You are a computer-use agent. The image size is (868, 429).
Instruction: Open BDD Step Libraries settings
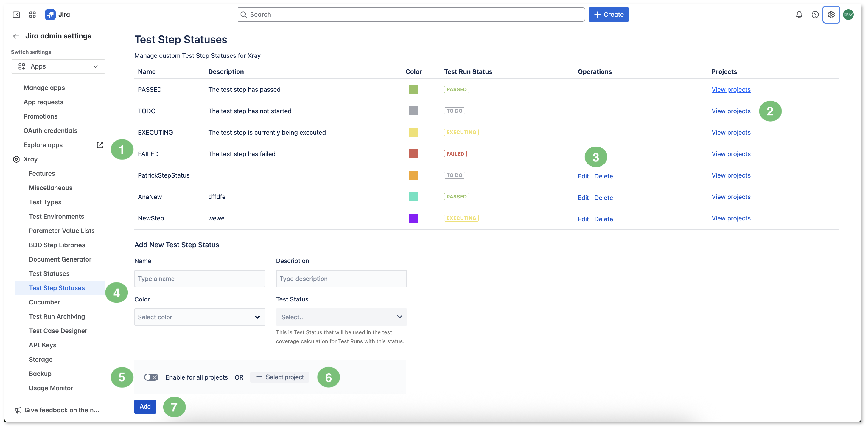pos(57,245)
